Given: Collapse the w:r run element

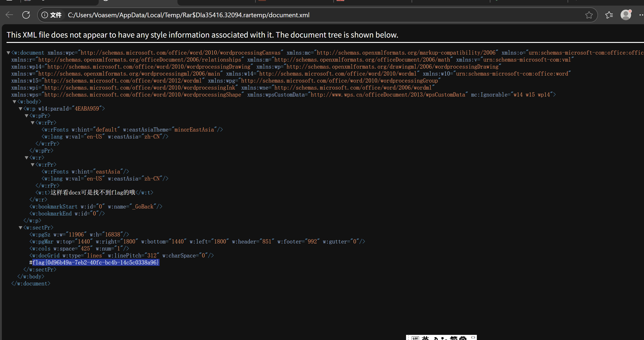Looking at the screenshot, I should [x=27, y=158].
